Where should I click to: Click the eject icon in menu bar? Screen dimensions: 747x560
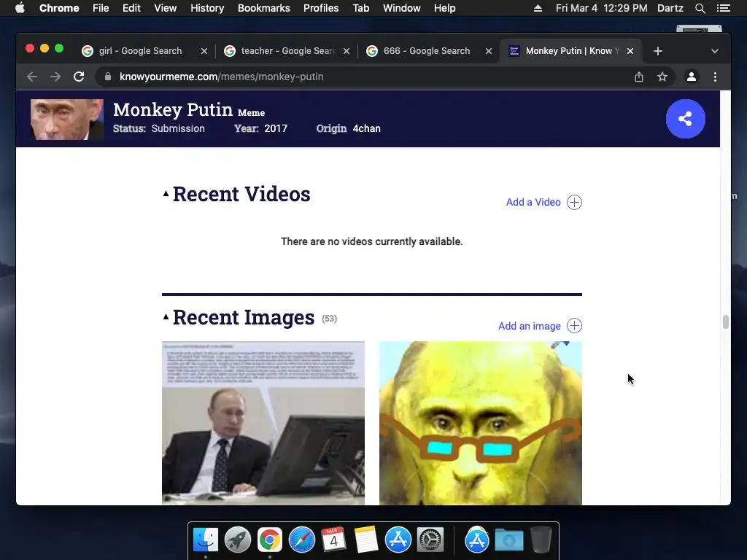[x=538, y=8]
